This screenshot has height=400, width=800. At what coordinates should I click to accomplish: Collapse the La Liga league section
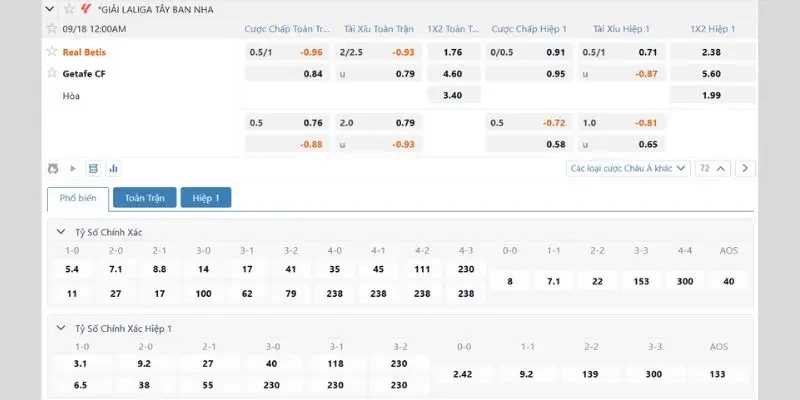49,9
